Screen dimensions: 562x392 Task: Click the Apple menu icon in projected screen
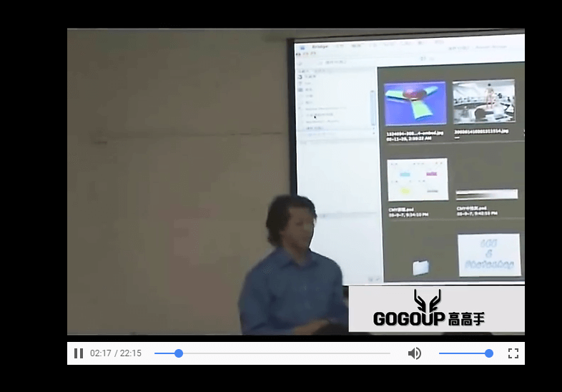pos(302,47)
